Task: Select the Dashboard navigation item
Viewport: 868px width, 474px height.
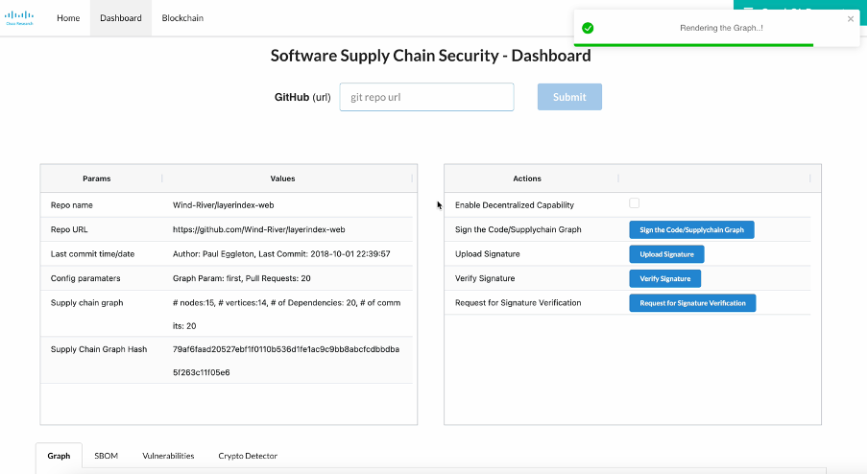Action: (x=121, y=18)
